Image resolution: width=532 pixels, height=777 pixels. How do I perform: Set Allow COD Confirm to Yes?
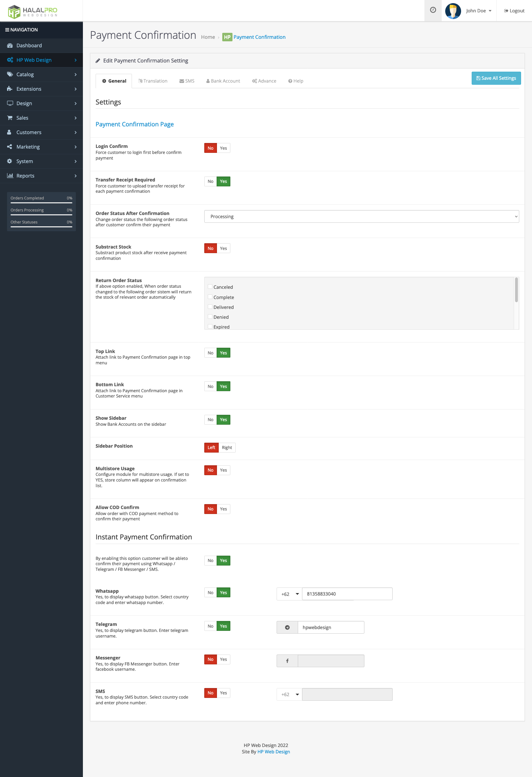pos(224,509)
